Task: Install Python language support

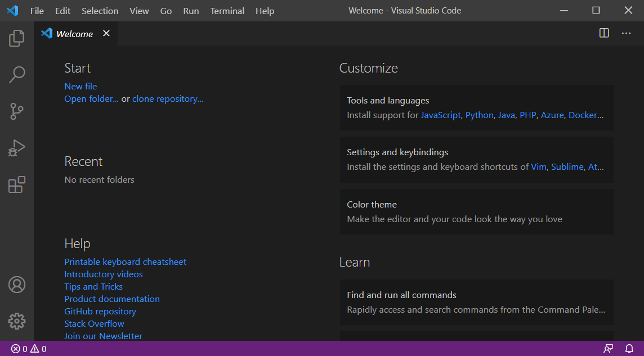Action: 479,115
